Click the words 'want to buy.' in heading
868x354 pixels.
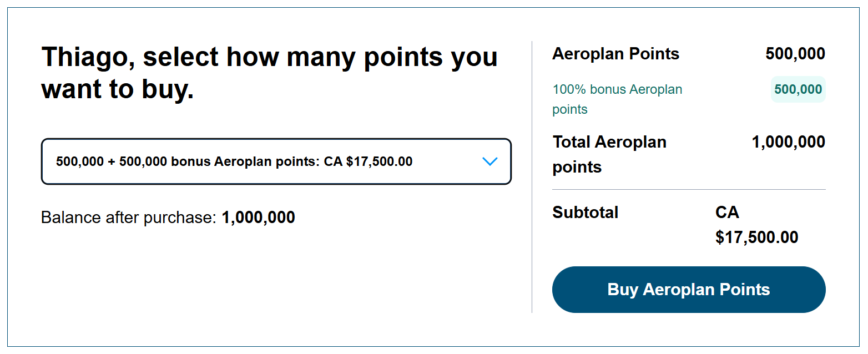click(x=118, y=89)
